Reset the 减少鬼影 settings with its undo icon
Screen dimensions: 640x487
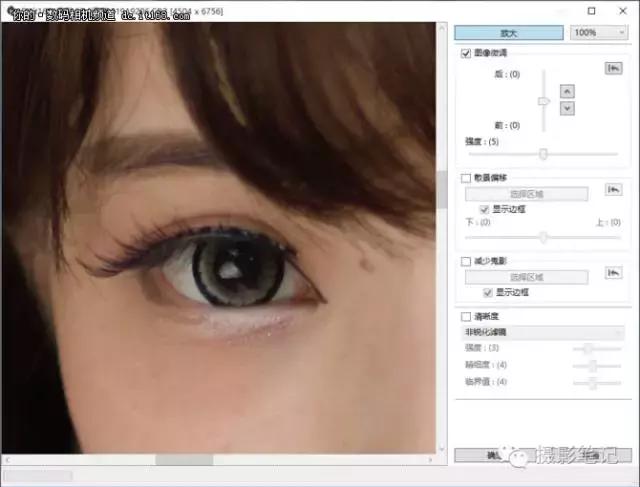click(613, 273)
